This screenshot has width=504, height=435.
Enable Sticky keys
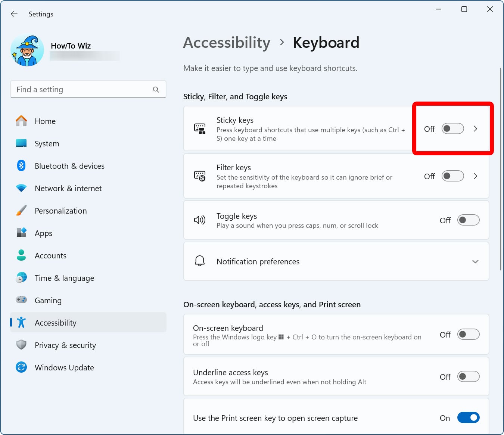(x=452, y=128)
